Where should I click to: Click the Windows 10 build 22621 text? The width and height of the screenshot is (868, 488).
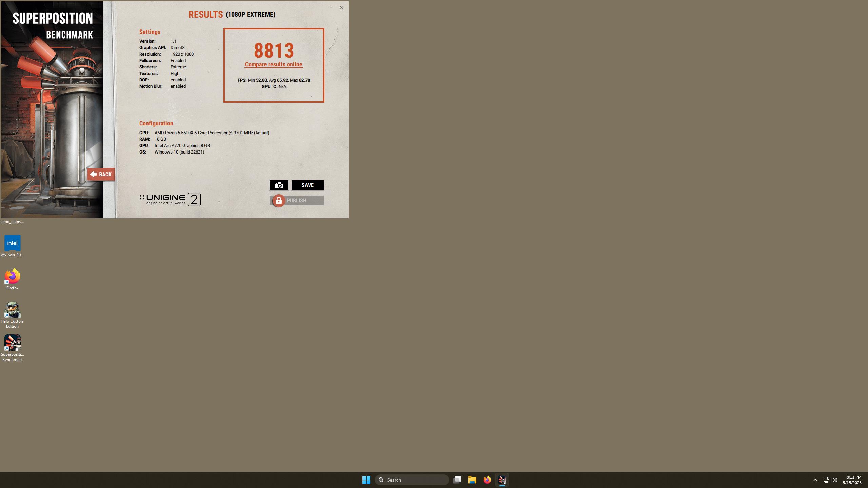179,152
